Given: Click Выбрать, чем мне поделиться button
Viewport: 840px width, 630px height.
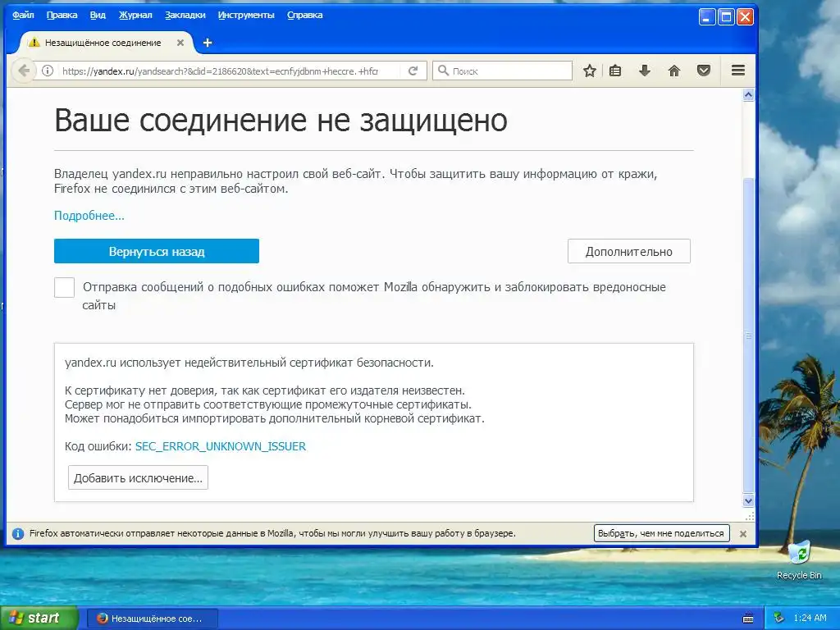Looking at the screenshot, I should coord(661,533).
